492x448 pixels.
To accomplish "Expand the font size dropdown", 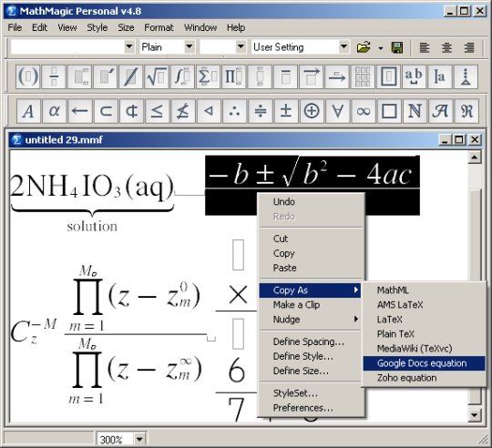I will pyautogui.click(x=241, y=46).
